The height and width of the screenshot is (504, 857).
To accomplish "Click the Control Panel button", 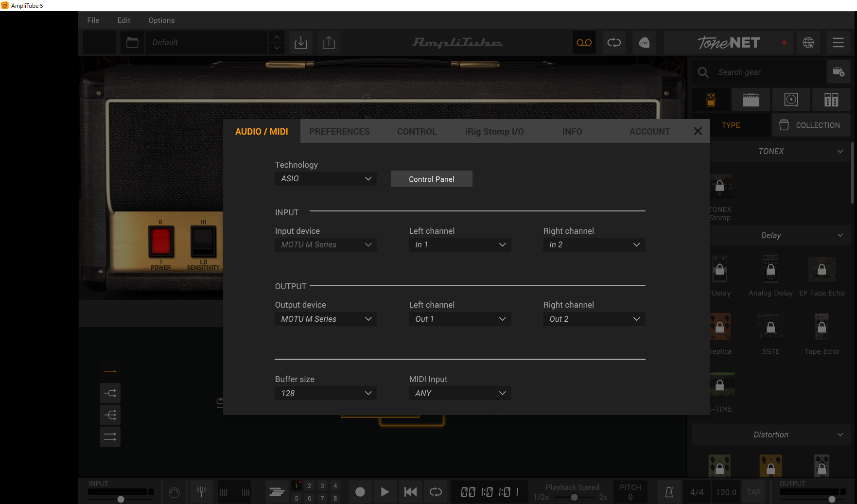I will [432, 179].
